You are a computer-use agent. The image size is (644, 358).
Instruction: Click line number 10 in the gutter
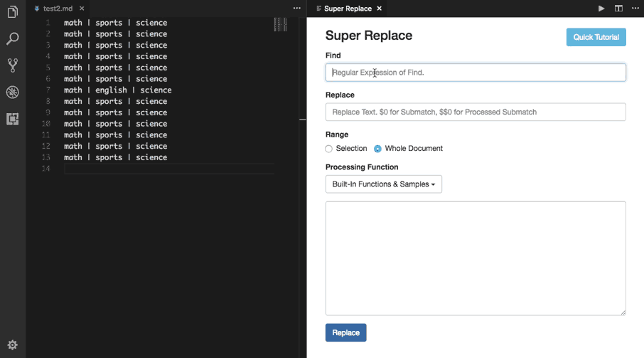point(46,124)
